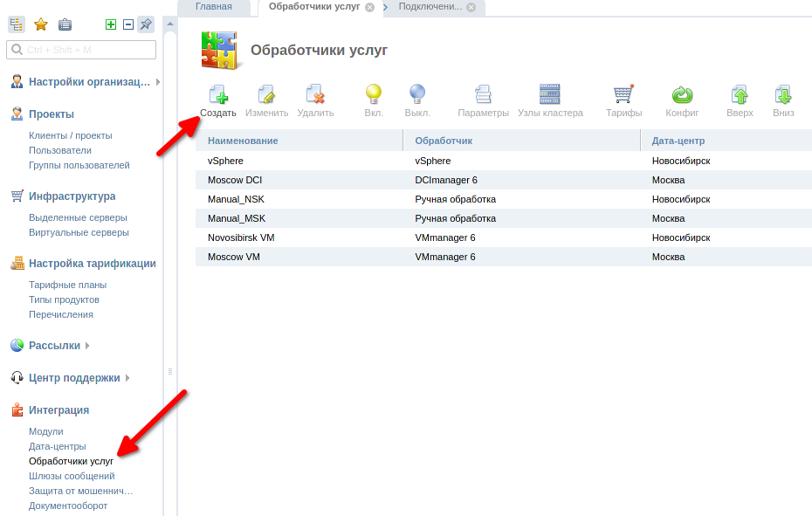Select the Manual_NSK row
The width and height of the screenshot is (812, 516).
504,199
